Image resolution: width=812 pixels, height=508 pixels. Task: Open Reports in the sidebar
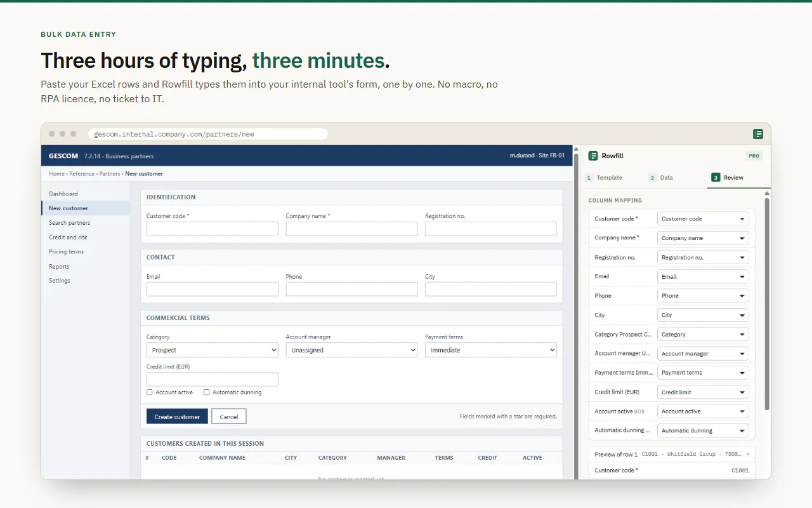pos(86,267)
